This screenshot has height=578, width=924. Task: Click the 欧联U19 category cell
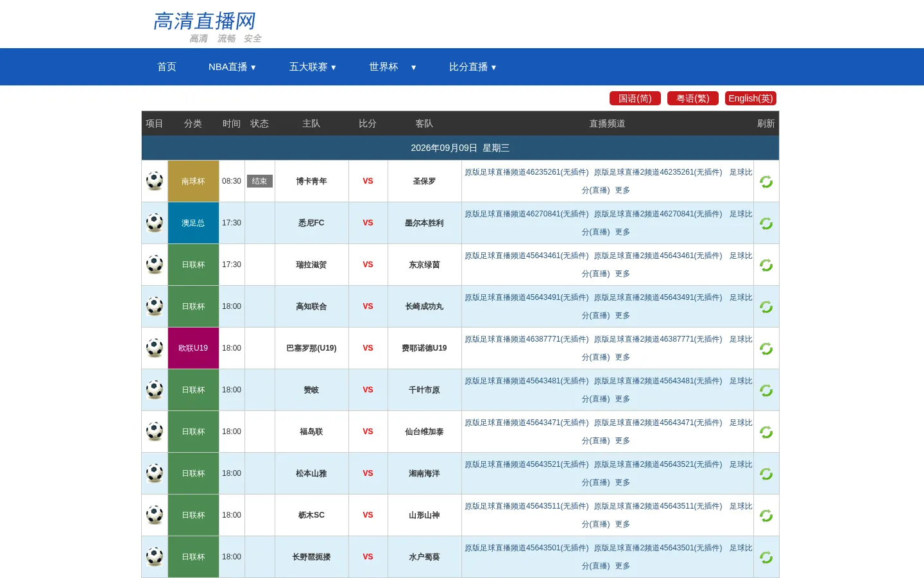click(193, 348)
